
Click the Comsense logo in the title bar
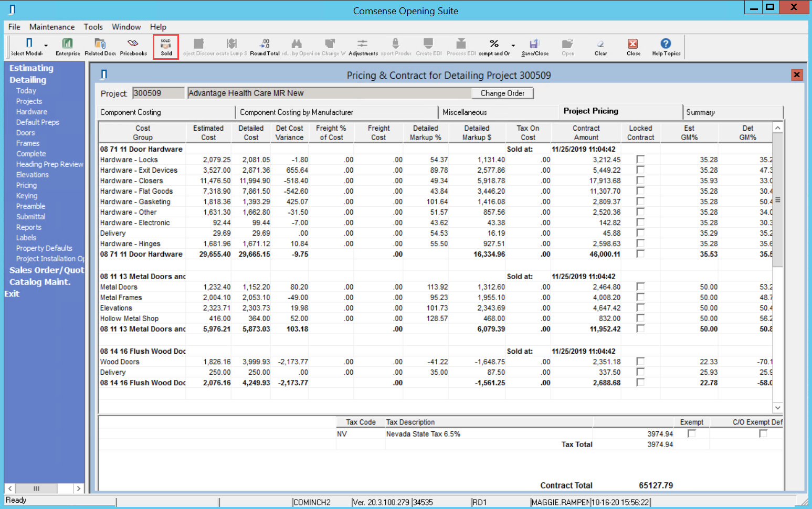pos(13,9)
